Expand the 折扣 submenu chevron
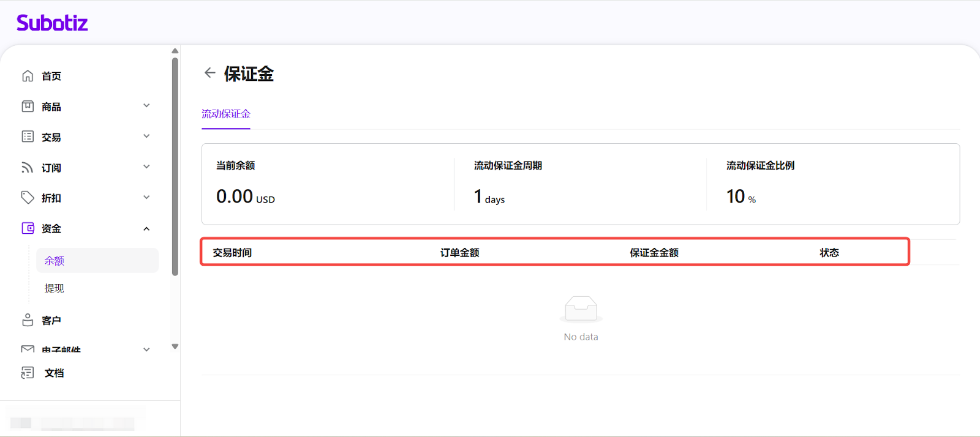Screen dimensions: 980x437 pos(146,198)
